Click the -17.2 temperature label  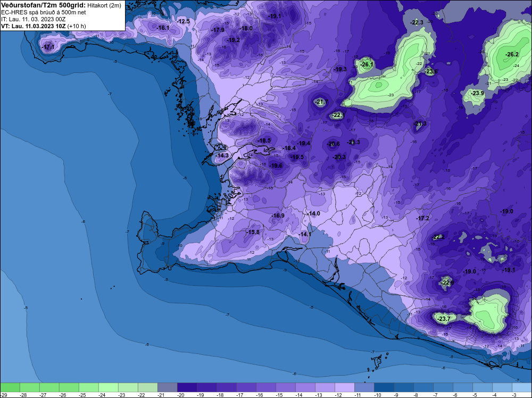click(423, 218)
